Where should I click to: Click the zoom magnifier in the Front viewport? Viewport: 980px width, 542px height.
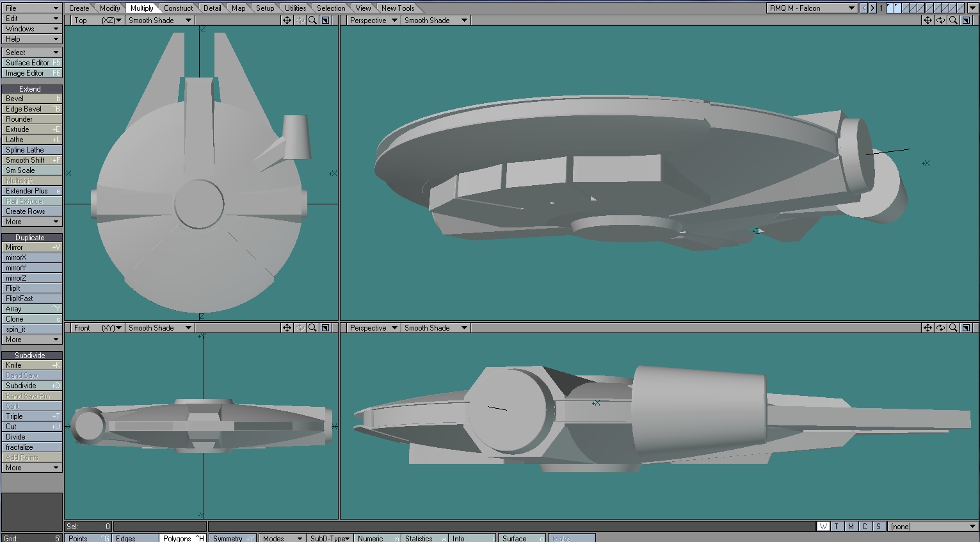coord(312,328)
